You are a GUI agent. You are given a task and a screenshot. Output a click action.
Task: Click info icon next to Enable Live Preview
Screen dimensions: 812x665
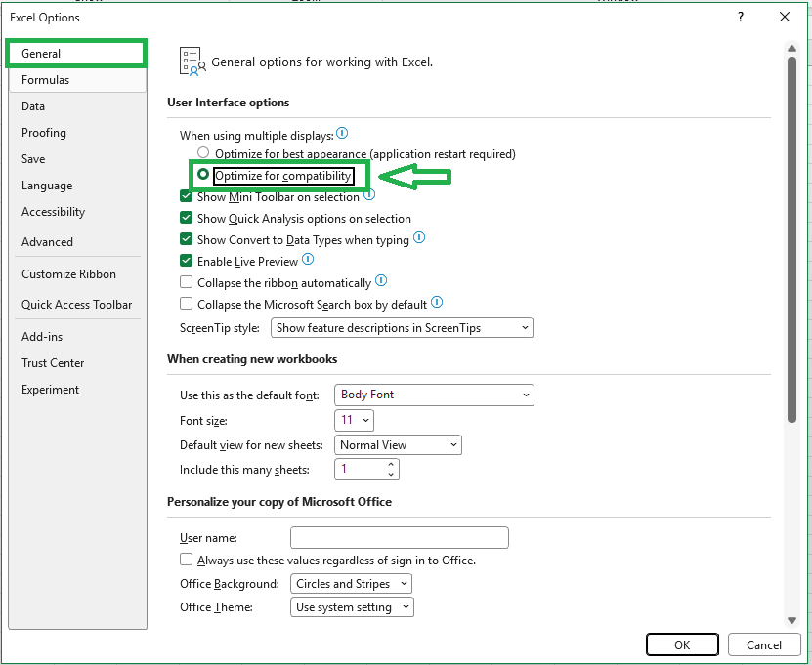(308, 259)
